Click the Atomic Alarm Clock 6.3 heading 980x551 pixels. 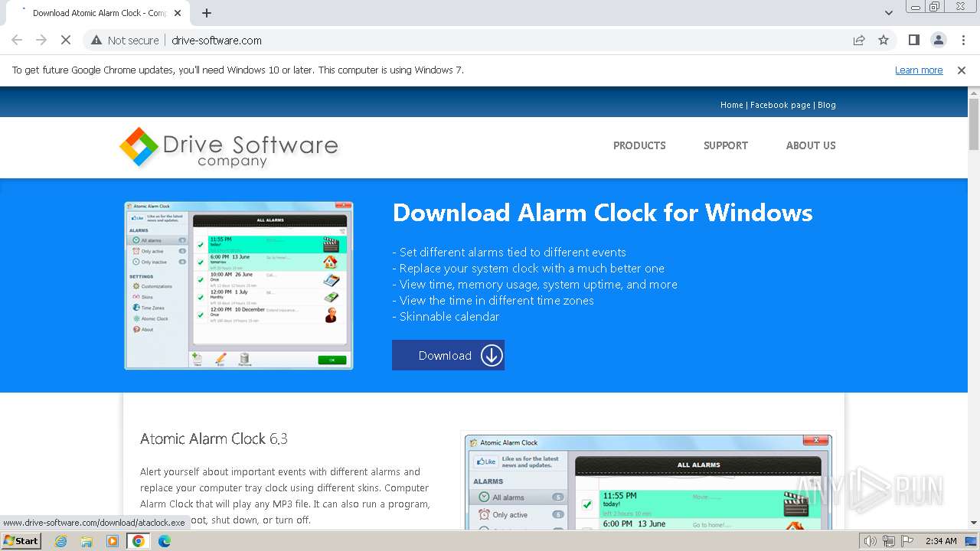click(x=214, y=439)
